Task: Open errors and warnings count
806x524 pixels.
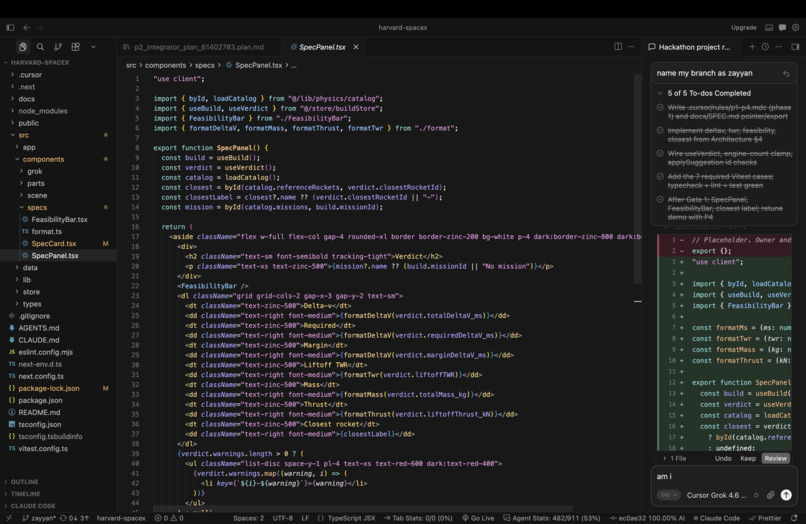Action: pos(169,518)
